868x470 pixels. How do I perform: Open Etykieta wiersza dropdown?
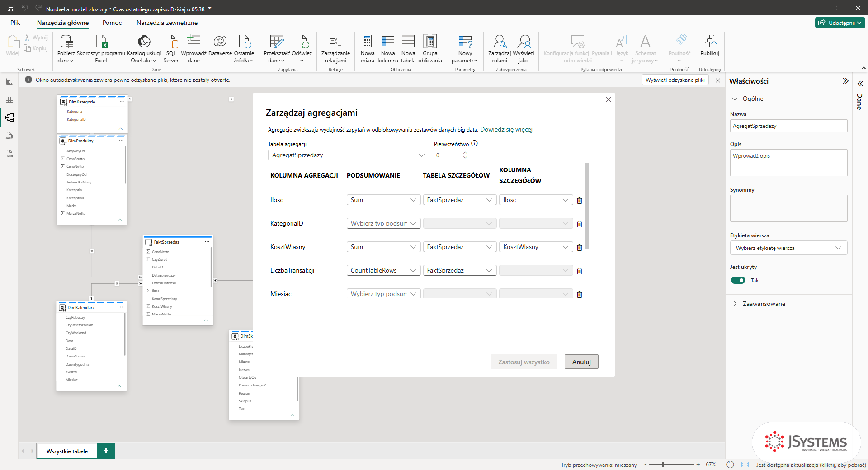tap(788, 248)
